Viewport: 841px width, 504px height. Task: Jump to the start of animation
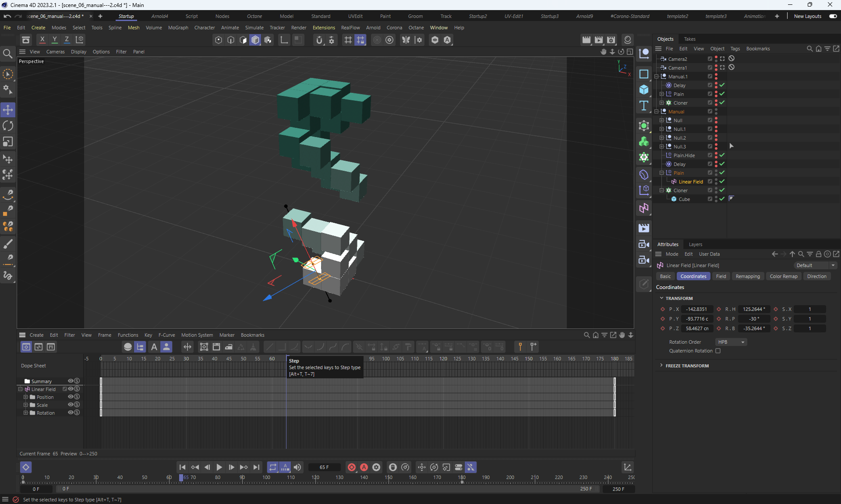tap(183, 467)
